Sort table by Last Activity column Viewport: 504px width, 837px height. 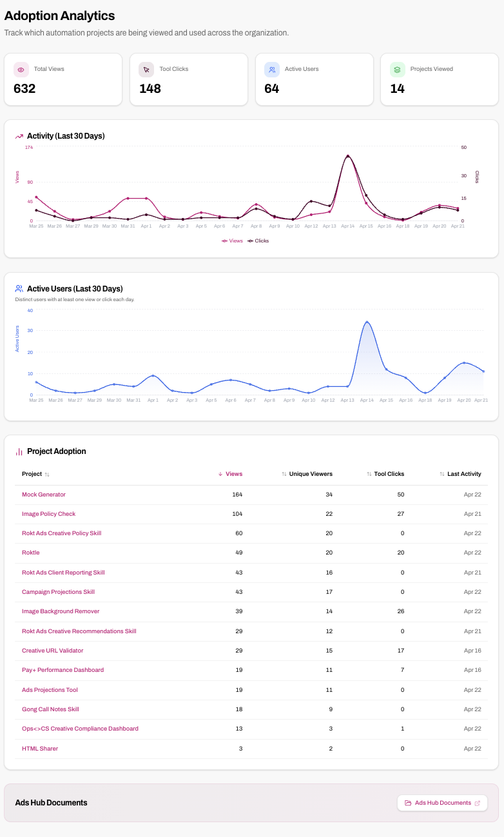point(460,474)
